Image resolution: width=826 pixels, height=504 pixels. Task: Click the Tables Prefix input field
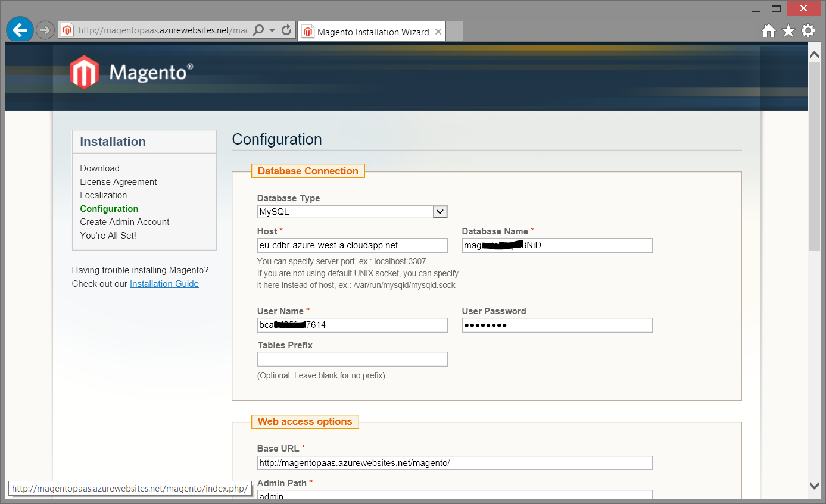(352, 359)
